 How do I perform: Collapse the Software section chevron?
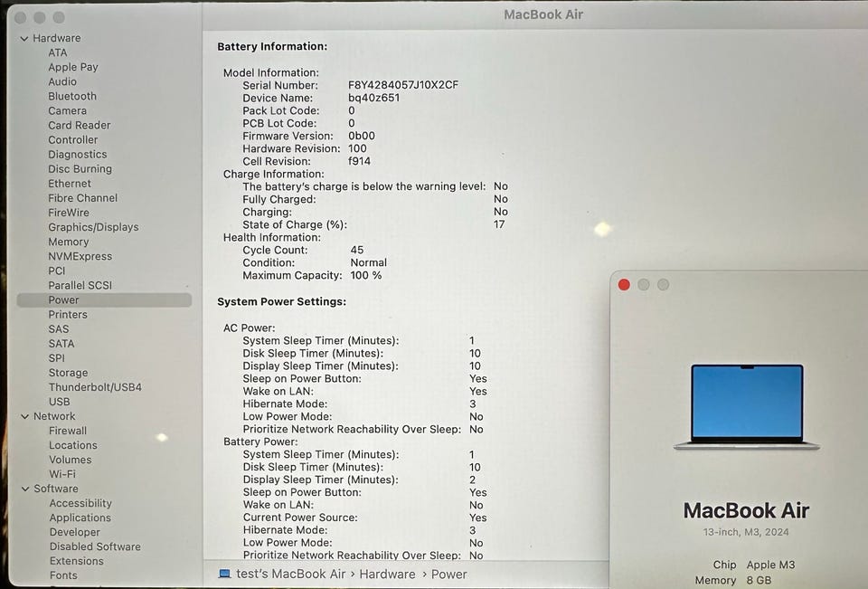pos(25,489)
